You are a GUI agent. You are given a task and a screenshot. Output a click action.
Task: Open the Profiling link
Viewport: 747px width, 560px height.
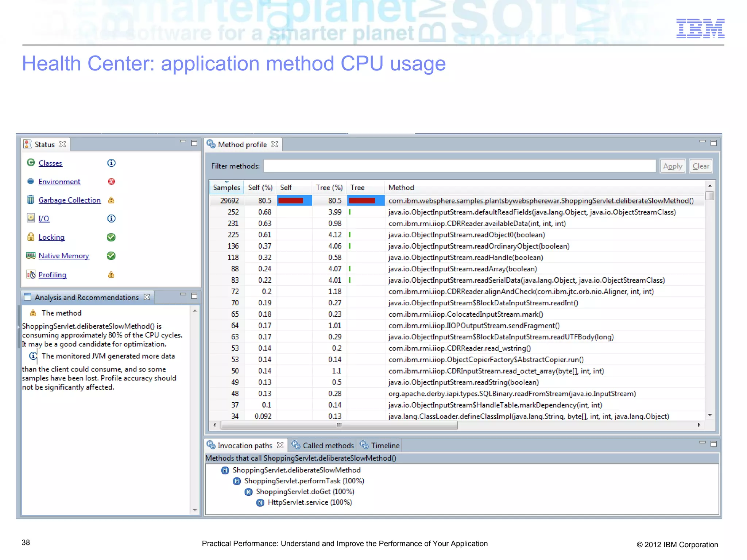coord(53,275)
